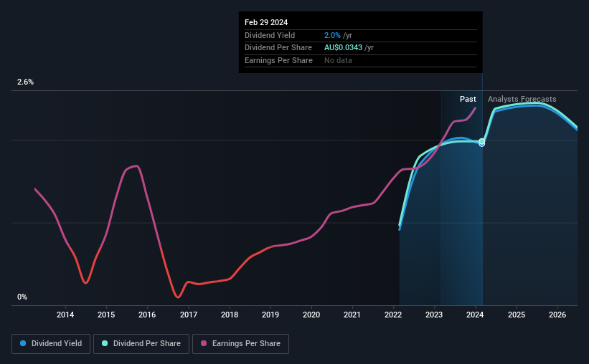Viewport: 589px width, 364px height.
Task: Click the teal Dividend Per Share legend dot
Action: [105, 343]
